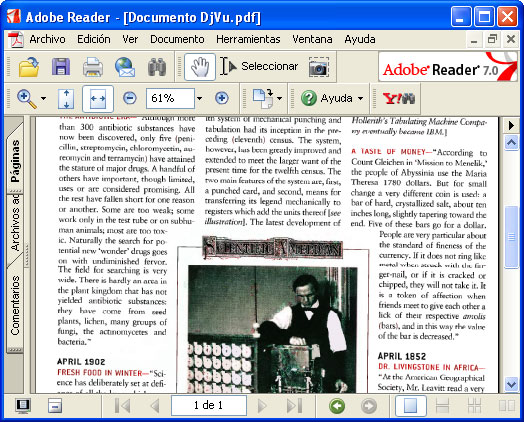Show the Comentarios side tab
This screenshot has height=422, width=524.
(15, 306)
